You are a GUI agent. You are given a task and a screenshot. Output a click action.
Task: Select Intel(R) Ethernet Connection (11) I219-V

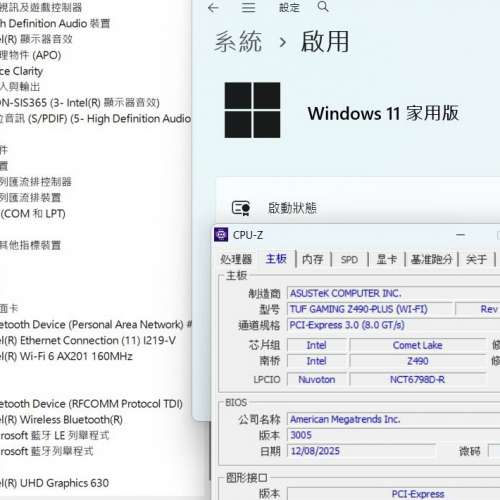point(88,340)
